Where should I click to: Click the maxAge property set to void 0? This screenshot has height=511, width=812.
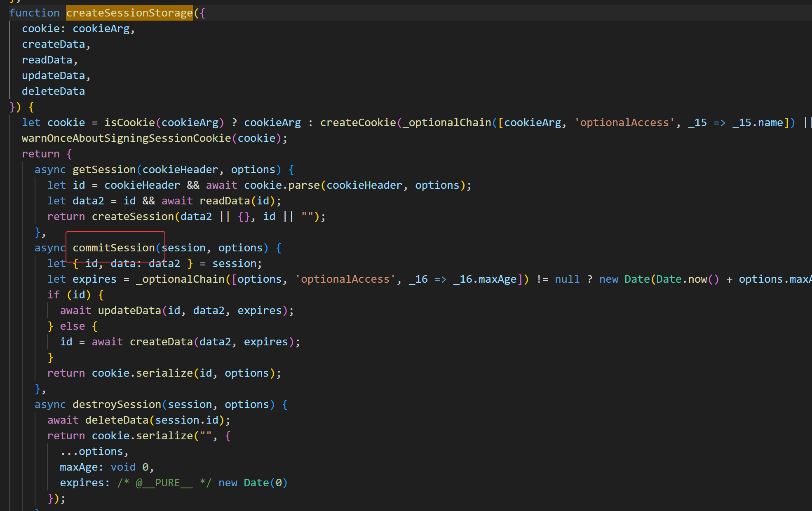click(79, 467)
